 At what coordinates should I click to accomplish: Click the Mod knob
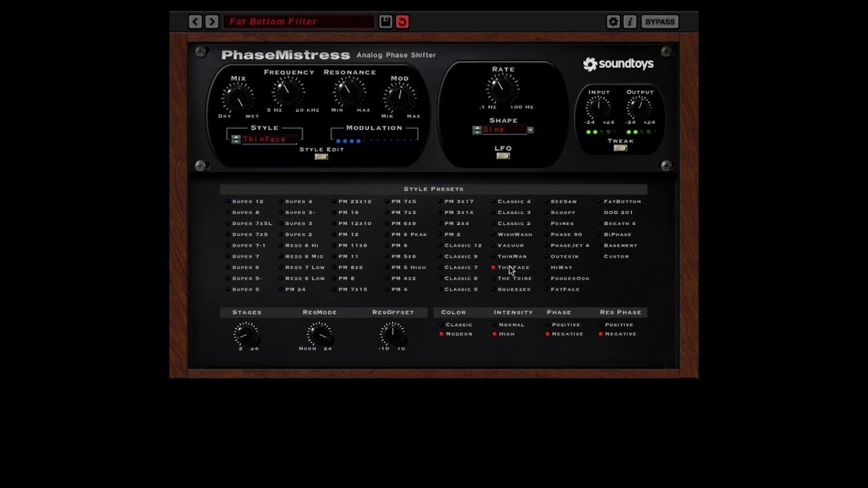[399, 98]
